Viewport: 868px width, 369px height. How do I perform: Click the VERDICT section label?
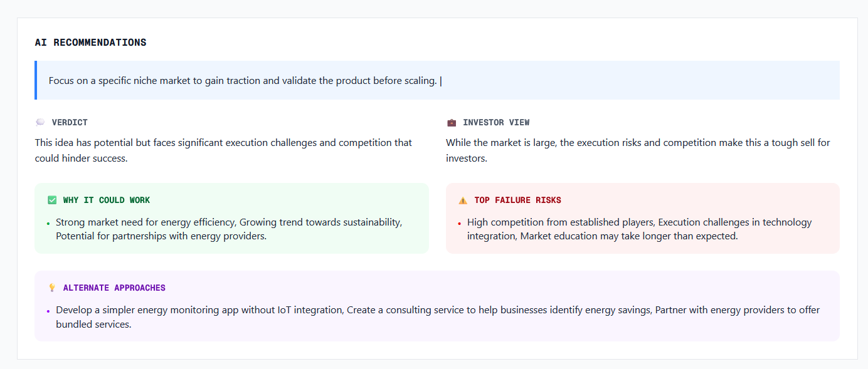click(70, 123)
